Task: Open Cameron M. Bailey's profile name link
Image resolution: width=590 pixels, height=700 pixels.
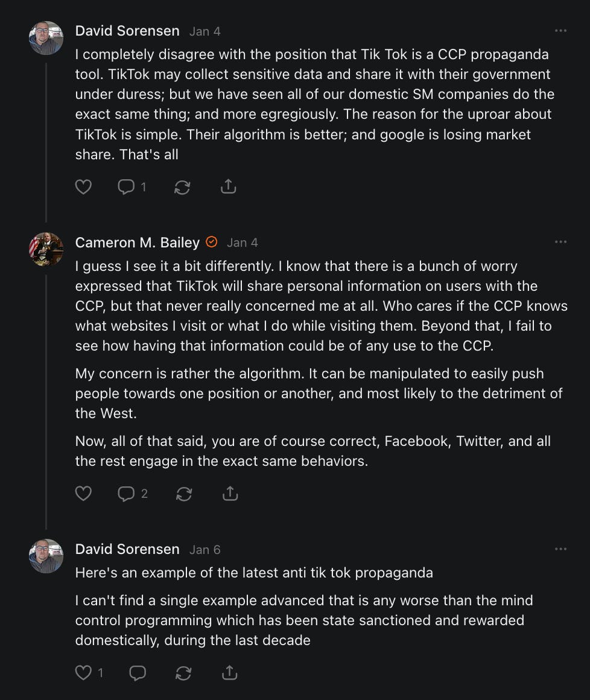Action: click(138, 243)
